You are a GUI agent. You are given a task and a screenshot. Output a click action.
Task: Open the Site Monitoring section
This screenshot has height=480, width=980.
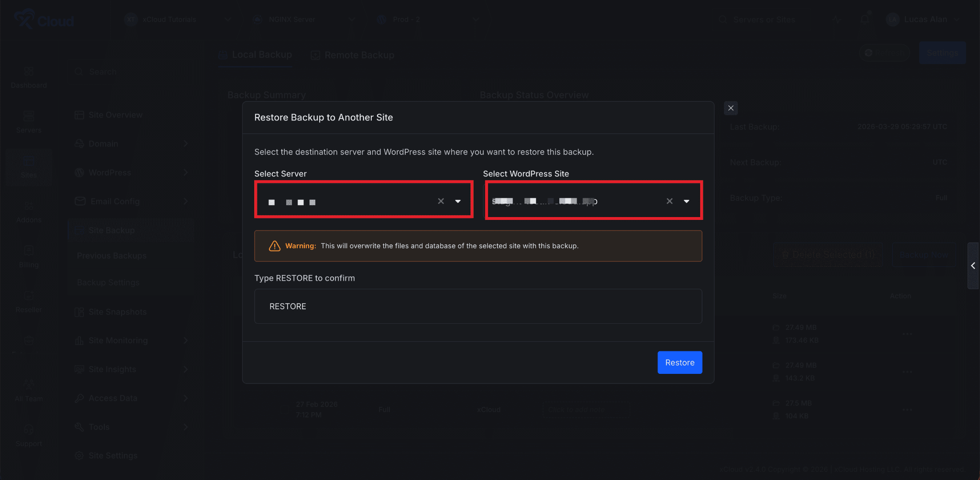pos(118,340)
